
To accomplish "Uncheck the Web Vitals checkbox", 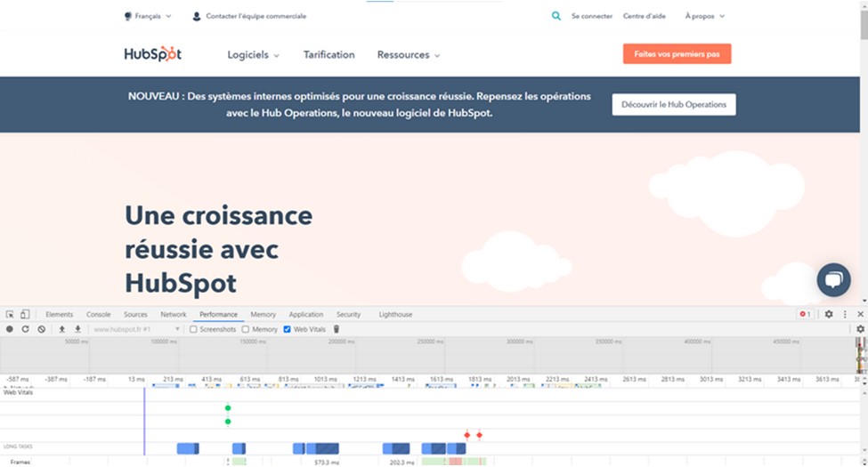I will [x=287, y=329].
